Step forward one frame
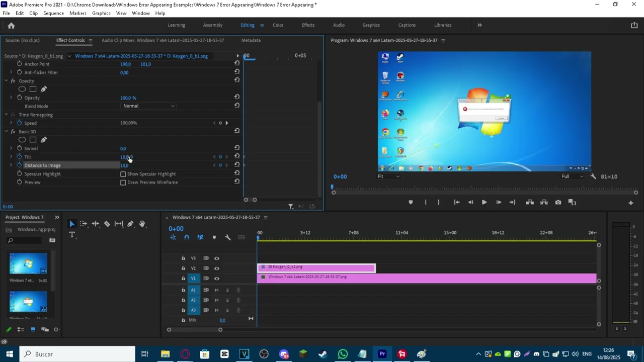The image size is (644, 362). tap(499, 202)
